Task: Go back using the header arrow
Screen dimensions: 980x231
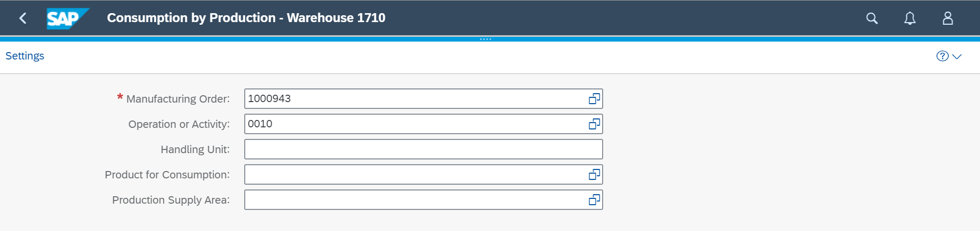Action: (x=23, y=18)
